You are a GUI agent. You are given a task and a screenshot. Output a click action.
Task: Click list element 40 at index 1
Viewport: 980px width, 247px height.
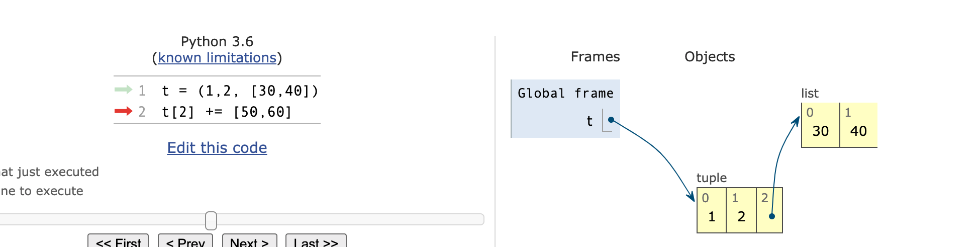coord(858,125)
